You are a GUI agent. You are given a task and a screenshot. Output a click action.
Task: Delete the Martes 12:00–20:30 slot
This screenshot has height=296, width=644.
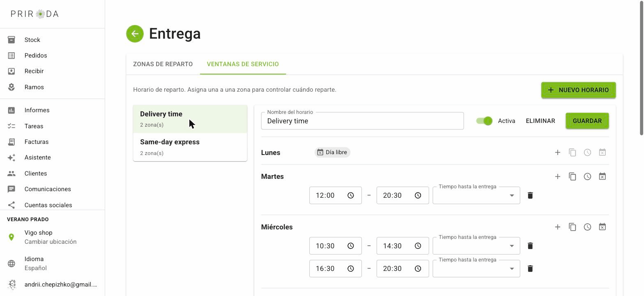pyautogui.click(x=530, y=195)
